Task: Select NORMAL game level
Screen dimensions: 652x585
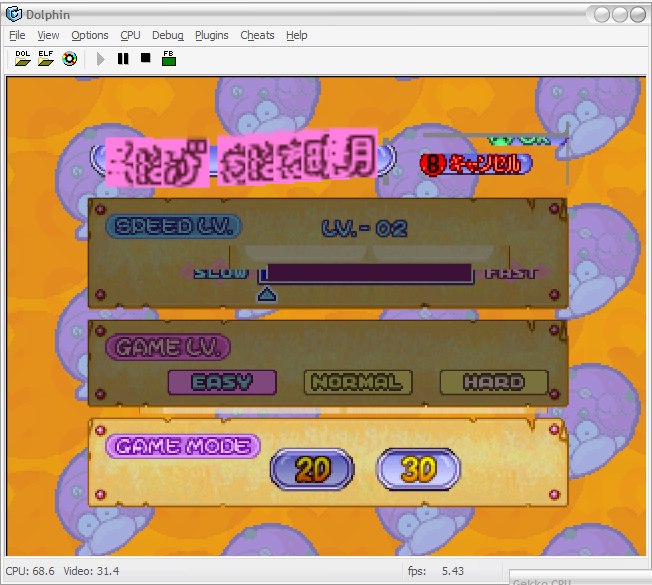Action: point(358,382)
